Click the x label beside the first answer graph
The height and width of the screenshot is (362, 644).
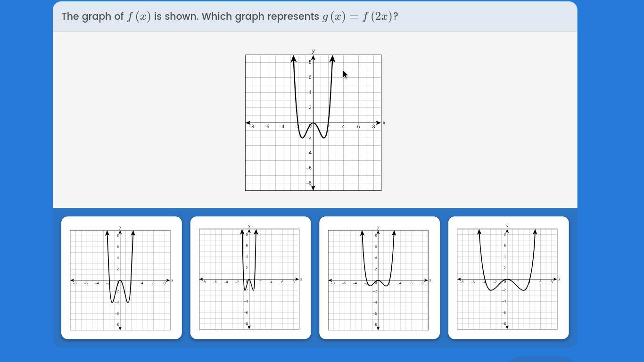point(172,280)
